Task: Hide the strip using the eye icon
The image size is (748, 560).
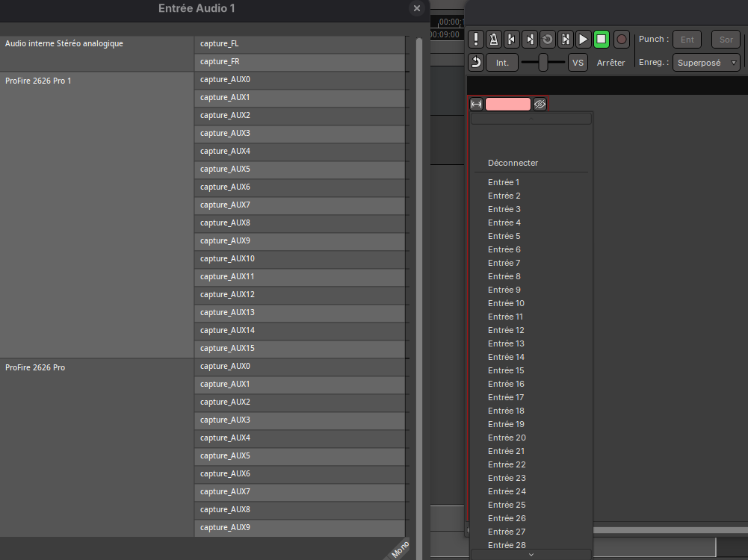Action: tap(540, 105)
